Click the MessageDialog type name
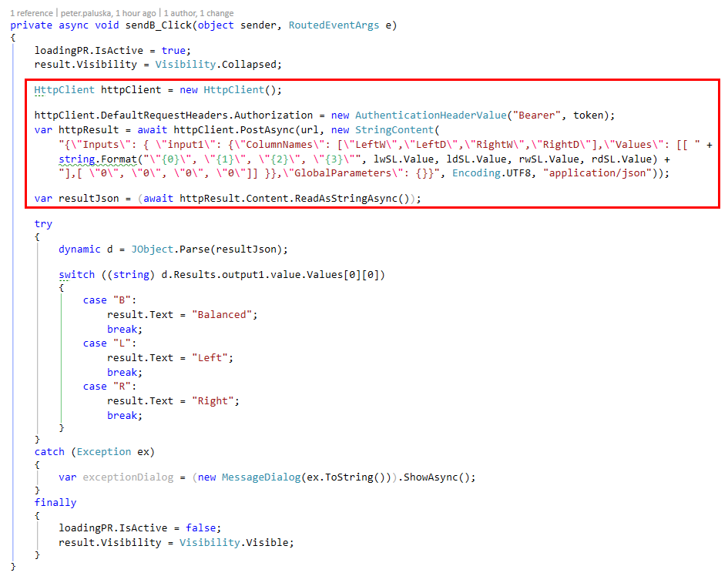Viewport: 728px width, 576px height. (261, 477)
